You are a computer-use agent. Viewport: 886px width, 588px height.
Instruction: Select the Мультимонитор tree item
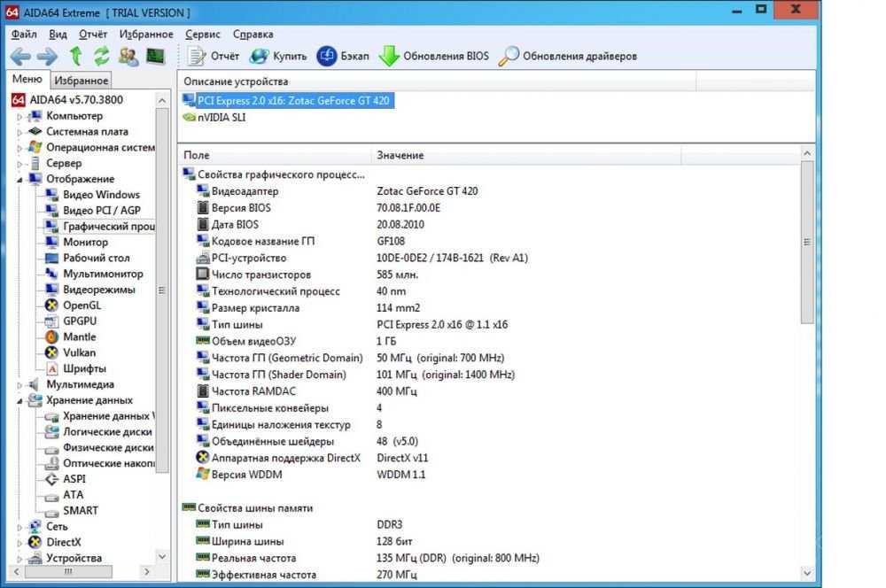pyautogui.click(x=95, y=274)
